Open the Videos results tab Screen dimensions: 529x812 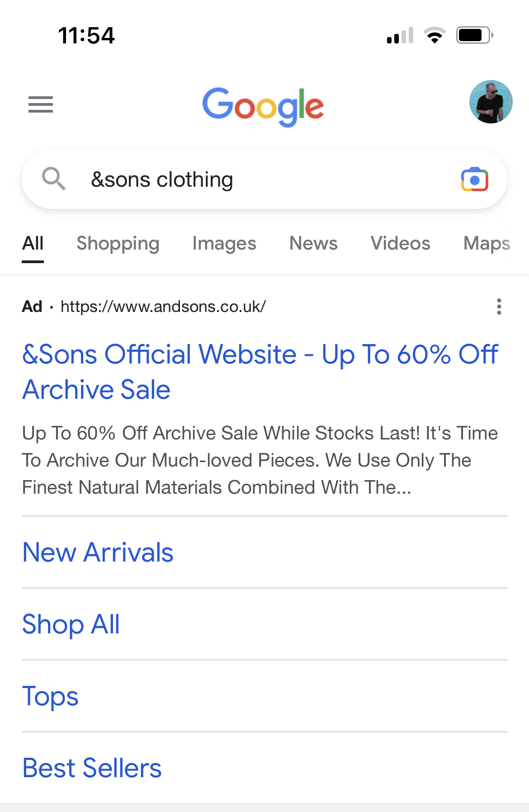point(400,243)
